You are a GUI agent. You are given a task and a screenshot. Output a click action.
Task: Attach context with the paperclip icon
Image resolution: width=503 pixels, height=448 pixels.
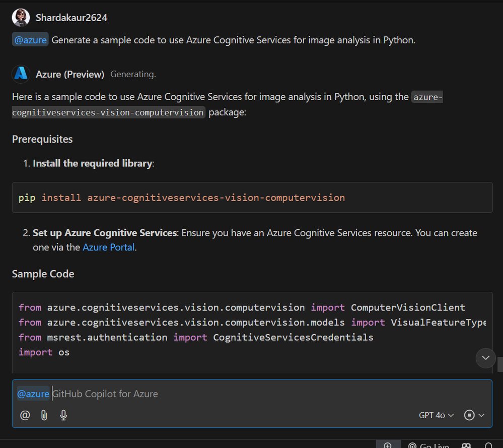coord(44,415)
